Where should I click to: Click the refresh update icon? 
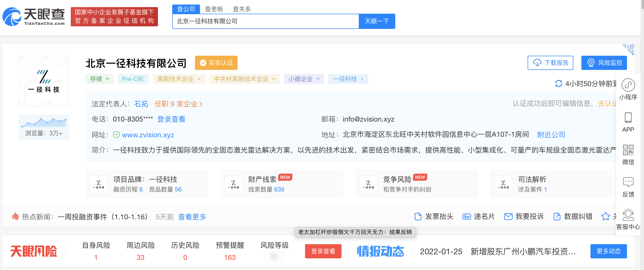559,84
